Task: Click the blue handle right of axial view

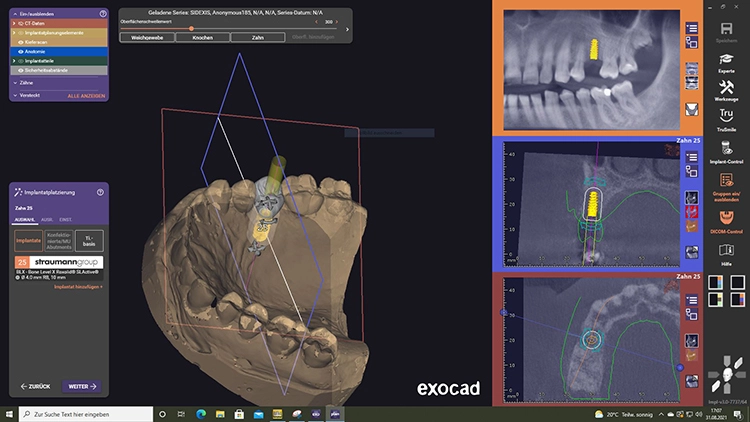Action: pos(680,367)
